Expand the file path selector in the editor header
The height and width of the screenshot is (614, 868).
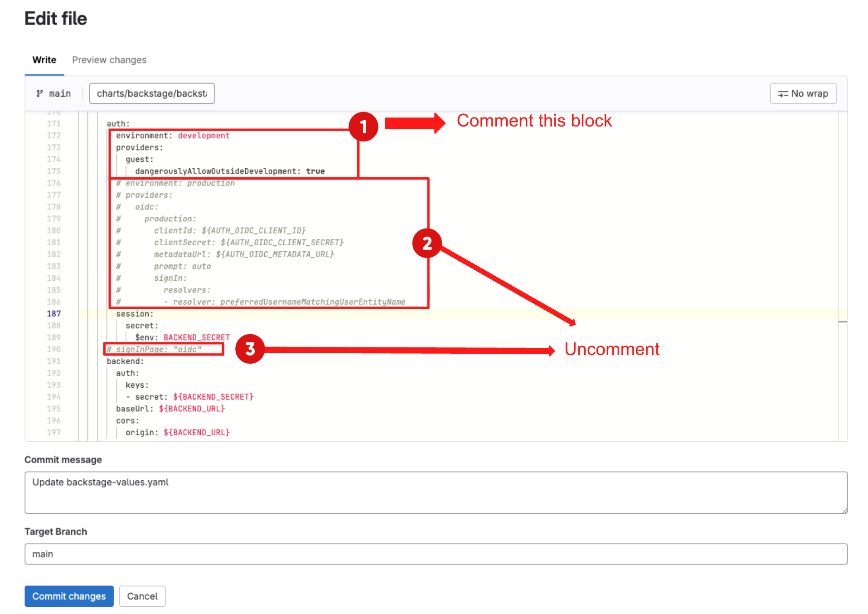[x=151, y=93]
